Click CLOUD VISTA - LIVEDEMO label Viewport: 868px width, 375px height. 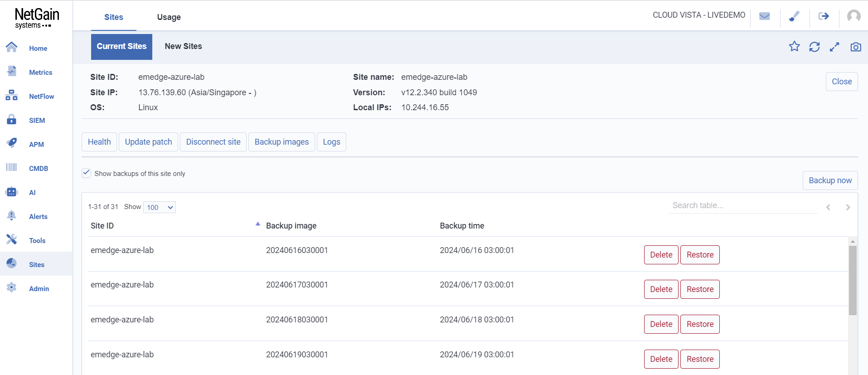click(699, 15)
